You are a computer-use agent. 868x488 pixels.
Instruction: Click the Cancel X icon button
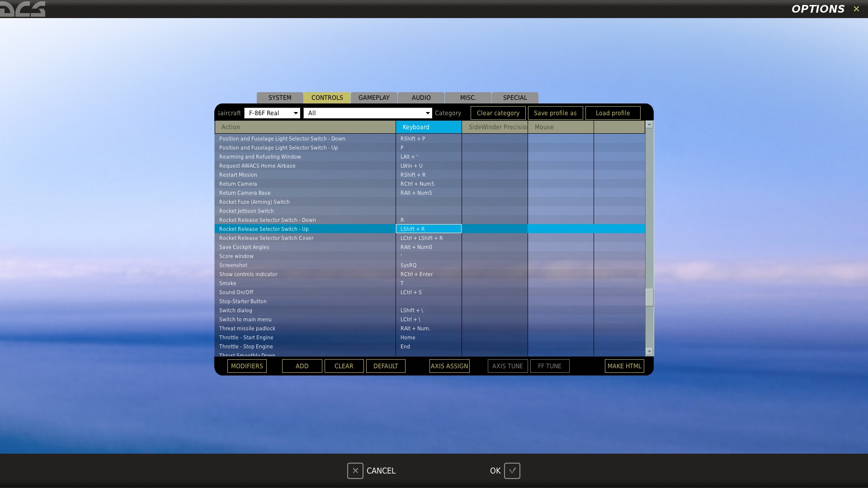(x=355, y=471)
